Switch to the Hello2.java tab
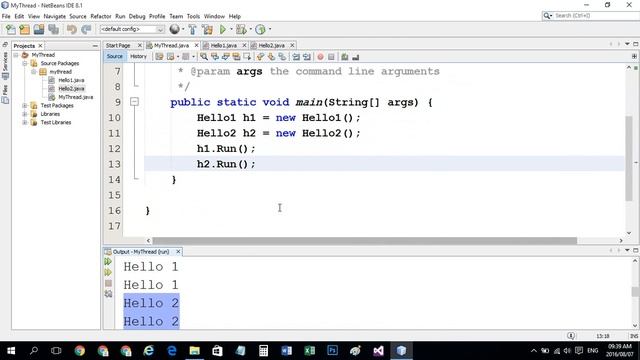The image size is (640, 360). [x=271, y=45]
